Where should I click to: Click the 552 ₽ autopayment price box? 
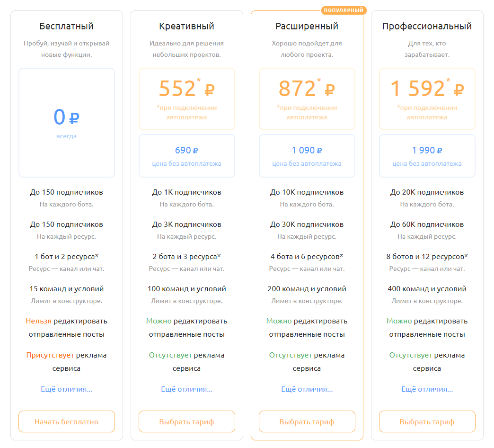pos(187,99)
